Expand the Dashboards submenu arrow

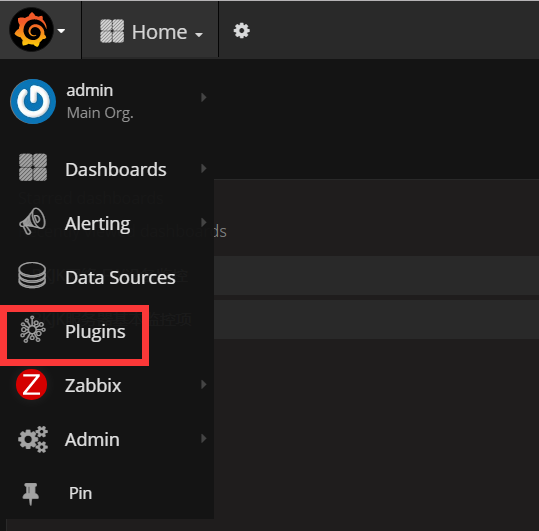click(x=204, y=168)
